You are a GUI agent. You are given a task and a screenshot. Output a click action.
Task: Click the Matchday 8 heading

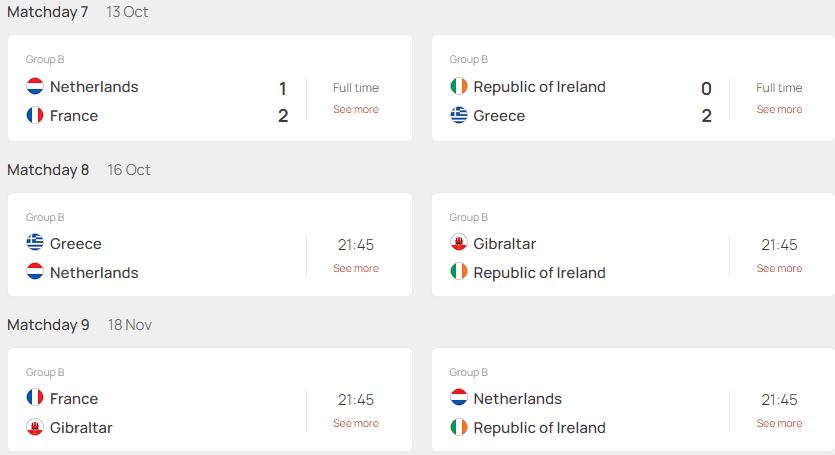[48, 170]
